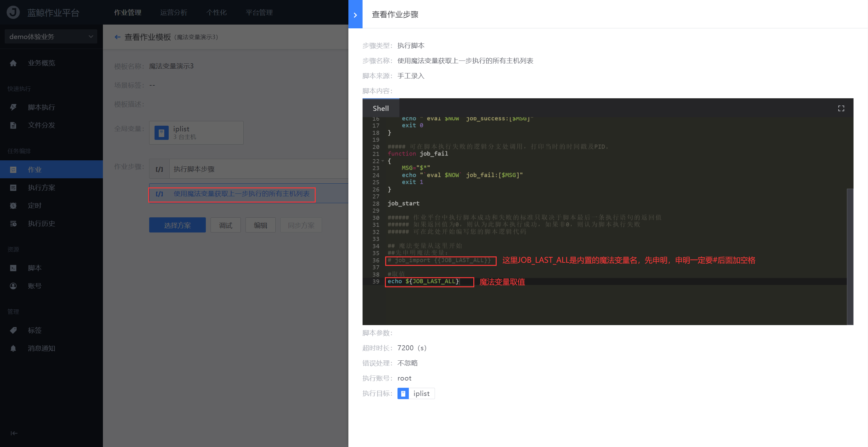Select the Shell tab in script editor
The height and width of the screenshot is (447, 868).
[x=381, y=108]
